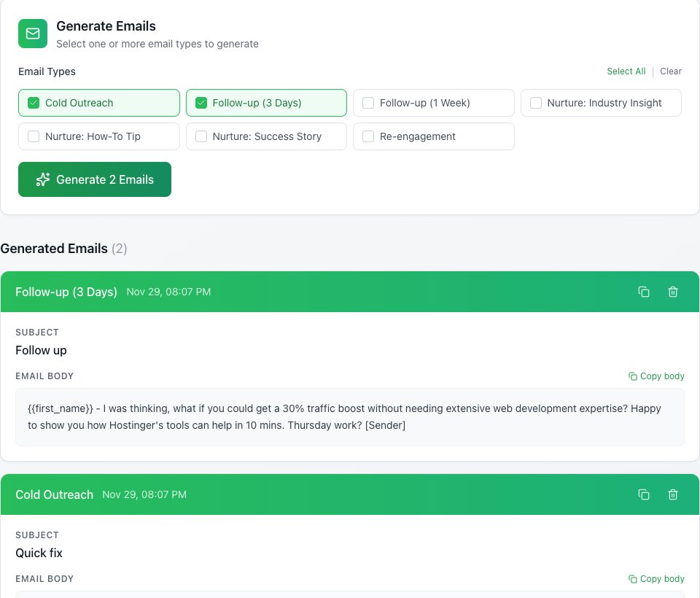This screenshot has height=598, width=700.
Task: Click the Quick fix subject line
Action: tap(39, 553)
